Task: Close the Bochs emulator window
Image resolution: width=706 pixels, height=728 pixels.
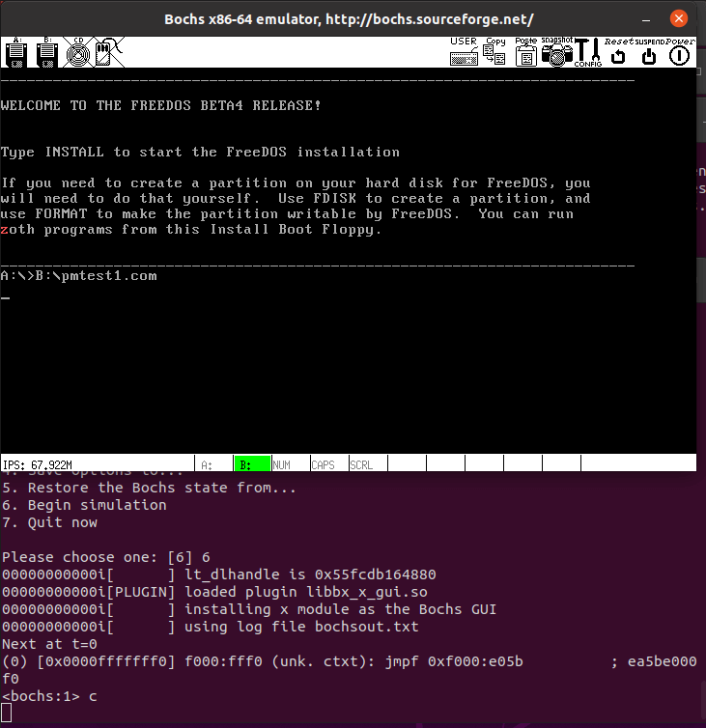Action: tap(679, 18)
